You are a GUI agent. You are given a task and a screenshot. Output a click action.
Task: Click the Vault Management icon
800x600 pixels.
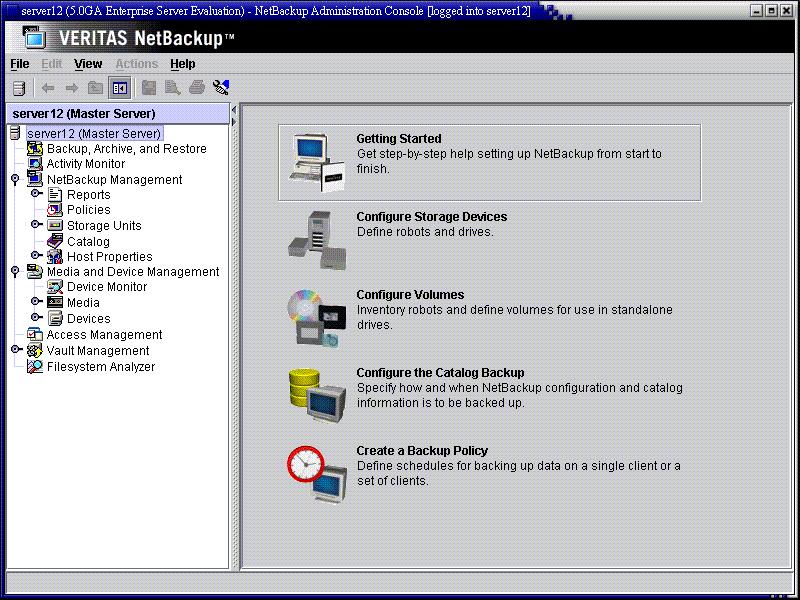pyautogui.click(x=35, y=351)
